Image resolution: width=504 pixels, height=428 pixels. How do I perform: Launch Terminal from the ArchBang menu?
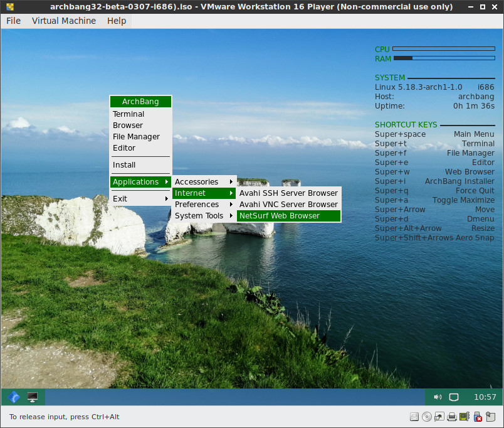coord(140,114)
